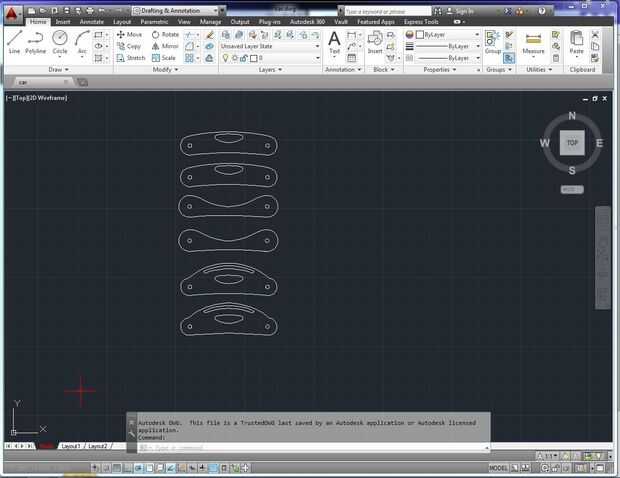Viewport: 620px width, 478px height.
Task: Click the TOP face of the ViewCube
Action: [x=572, y=143]
